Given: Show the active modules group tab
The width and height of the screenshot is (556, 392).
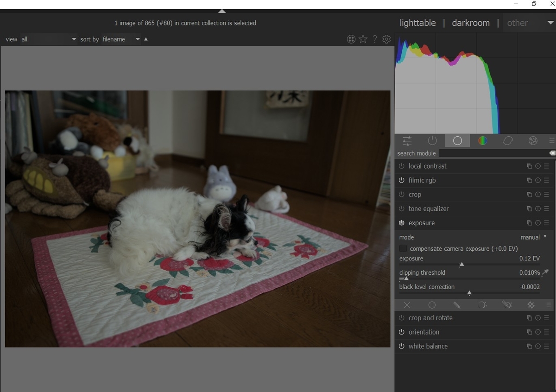Looking at the screenshot, I should [432, 140].
